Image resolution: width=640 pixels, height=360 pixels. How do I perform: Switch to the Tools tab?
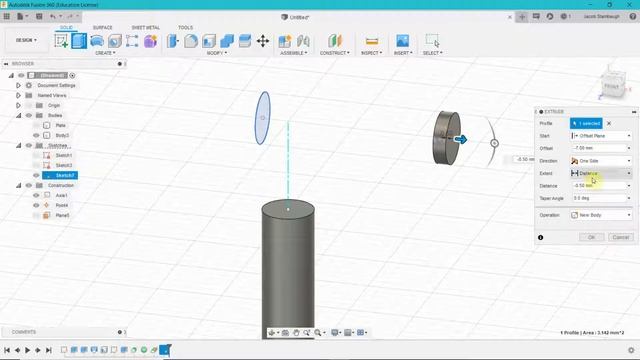point(185,27)
